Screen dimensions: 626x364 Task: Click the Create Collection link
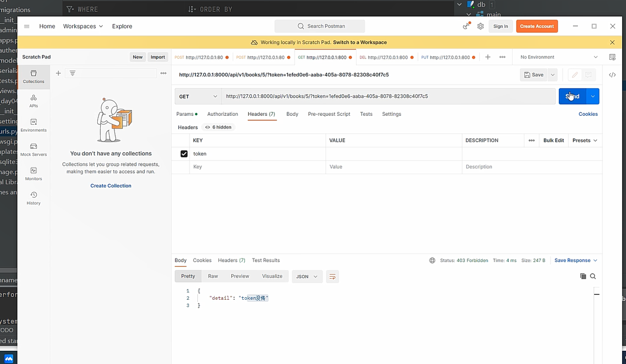[110, 186]
